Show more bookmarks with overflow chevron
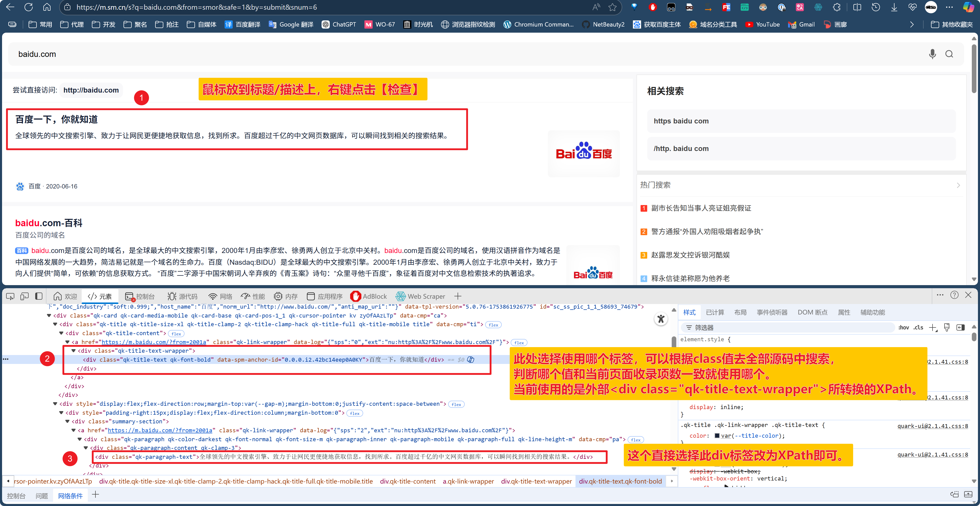 [912, 24]
